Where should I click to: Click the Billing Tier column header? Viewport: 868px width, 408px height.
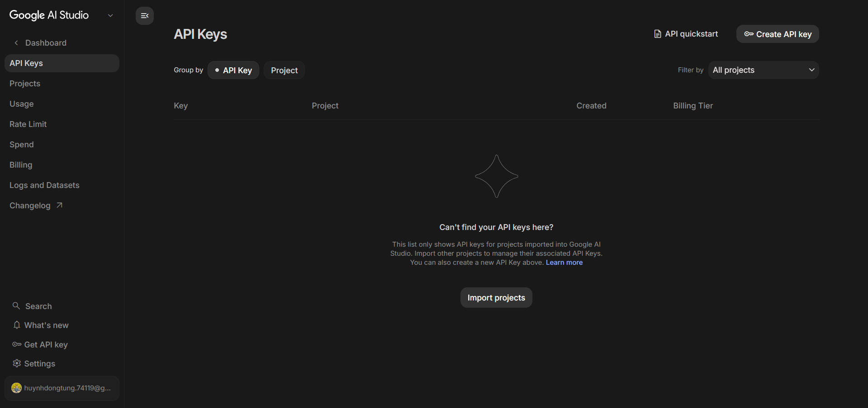[693, 106]
